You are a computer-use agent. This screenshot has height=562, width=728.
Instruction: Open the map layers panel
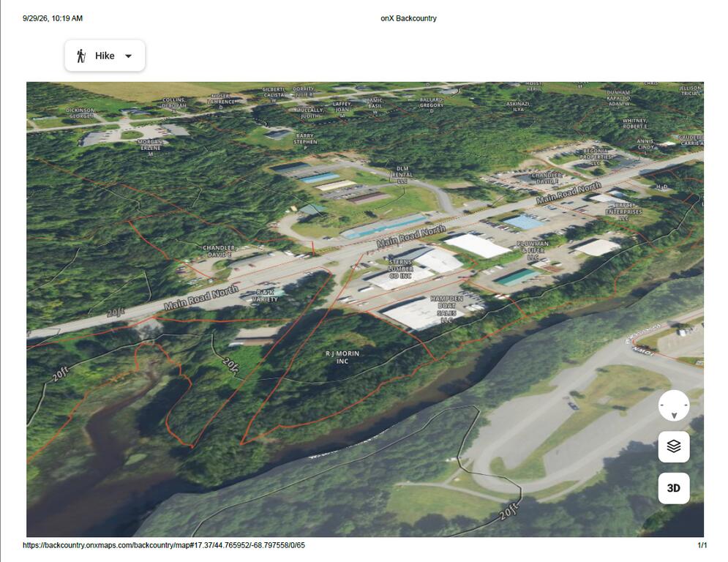(x=674, y=446)
